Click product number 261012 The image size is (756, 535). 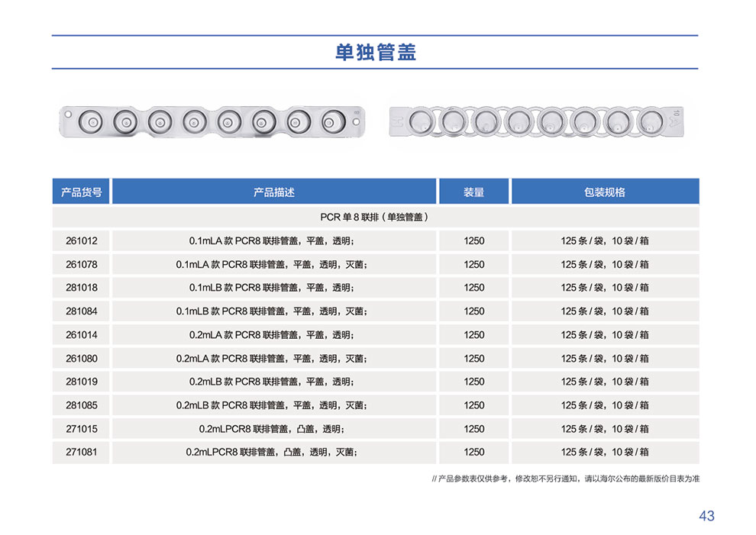pyautogui.click(x=82, y=241)
